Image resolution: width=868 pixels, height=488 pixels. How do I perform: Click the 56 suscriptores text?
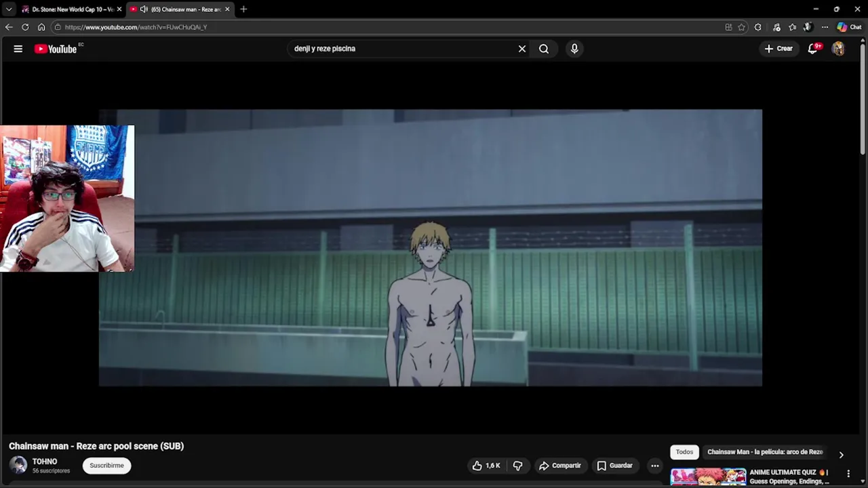51,471
